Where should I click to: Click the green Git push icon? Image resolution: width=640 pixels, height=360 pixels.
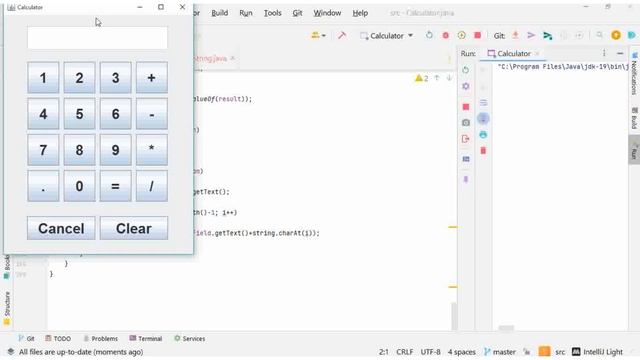[x=547, y=36]
